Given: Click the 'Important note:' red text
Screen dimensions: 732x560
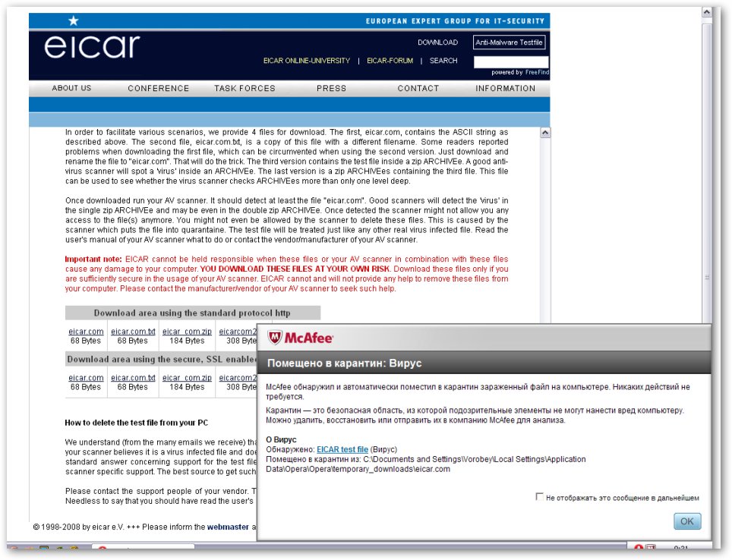Looking at the screenshot, I should tap(93, 259).
